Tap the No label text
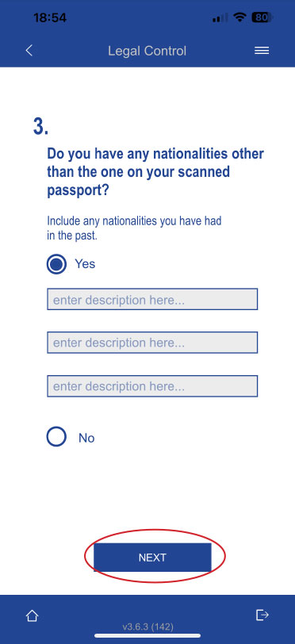The image size is (295, 644). pyautogui.click(x=86, y=438)
